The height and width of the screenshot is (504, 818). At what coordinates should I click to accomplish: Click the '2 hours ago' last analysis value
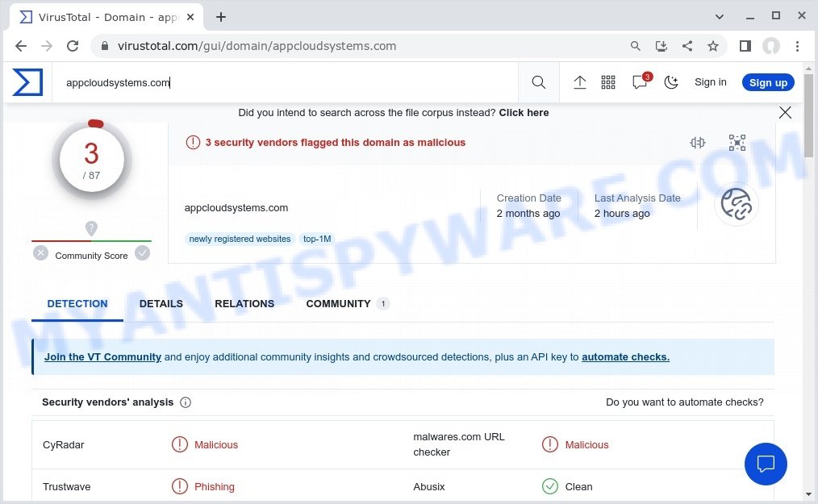click(x=622, y=214)
